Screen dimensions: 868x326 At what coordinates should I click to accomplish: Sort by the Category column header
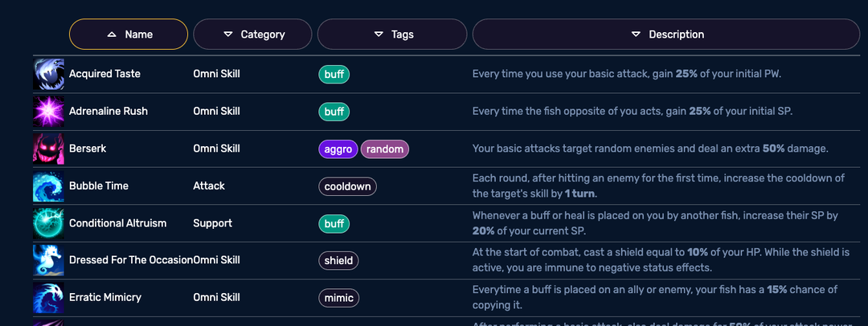[x=252, y=35]
